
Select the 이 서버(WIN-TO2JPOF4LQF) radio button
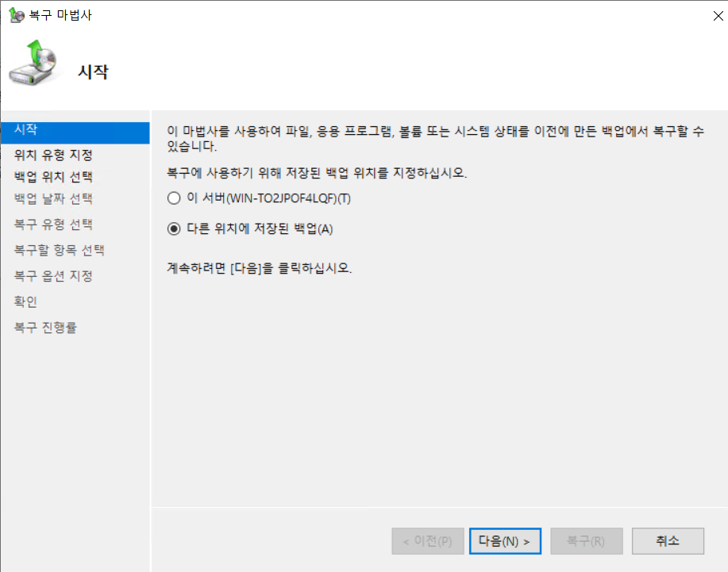[174, 198]
